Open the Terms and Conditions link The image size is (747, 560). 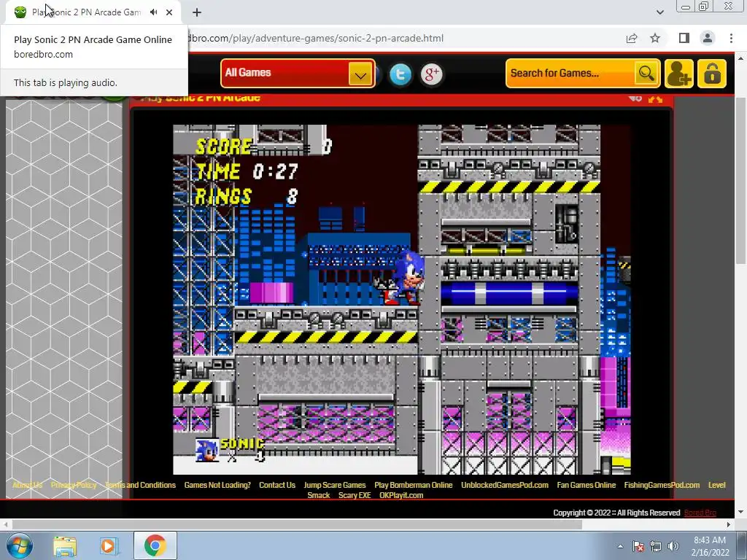141,485
